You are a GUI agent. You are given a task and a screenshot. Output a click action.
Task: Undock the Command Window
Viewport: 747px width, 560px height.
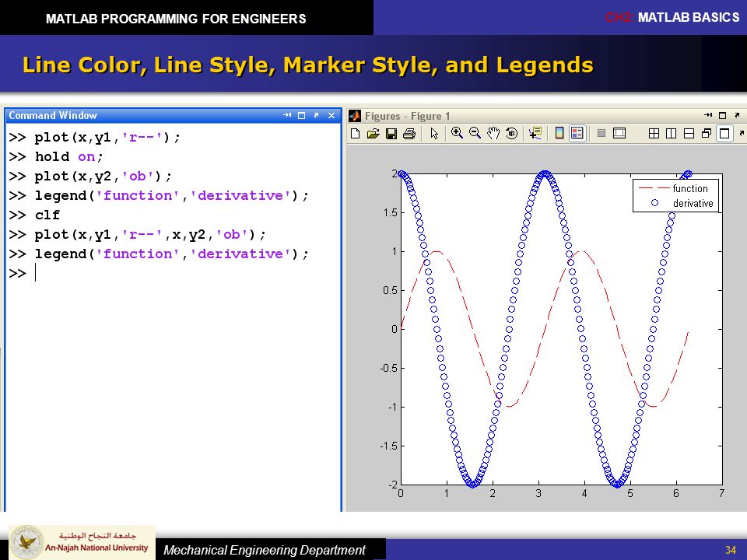click(x=317, y=115)
